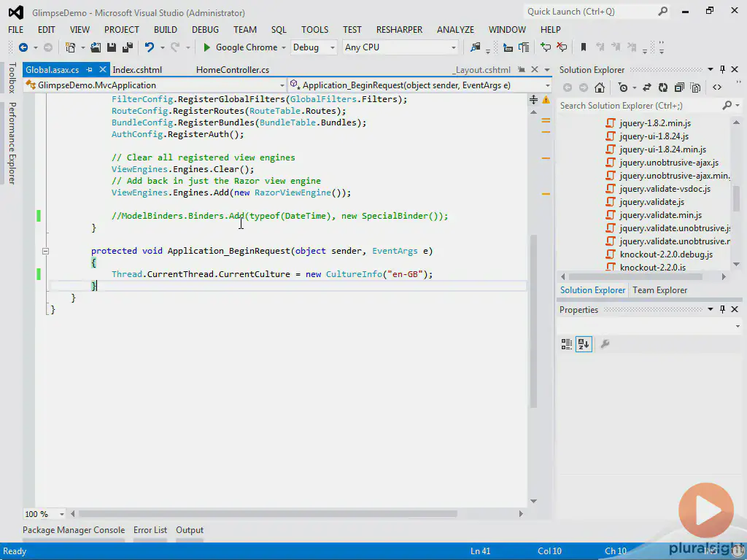Click View Code icon in Solution Explorer
The height and width of the screenshot is (560, 747).
tap(717, 87)
